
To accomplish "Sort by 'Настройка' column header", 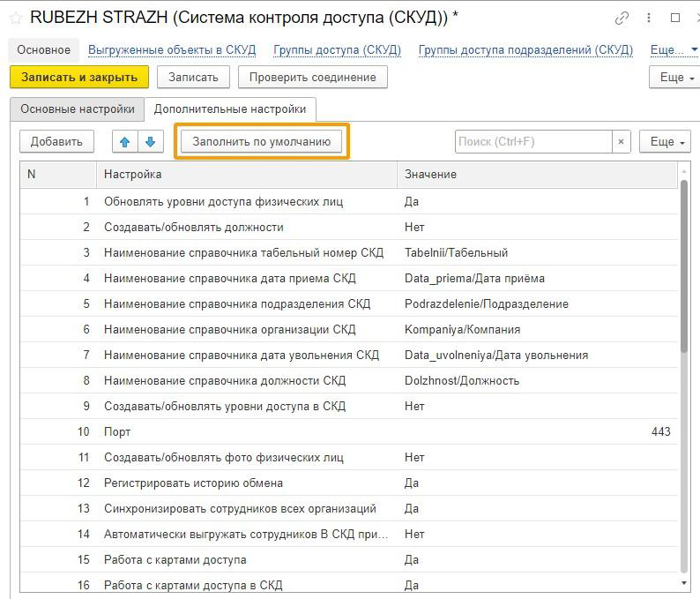I will [247, 175].
